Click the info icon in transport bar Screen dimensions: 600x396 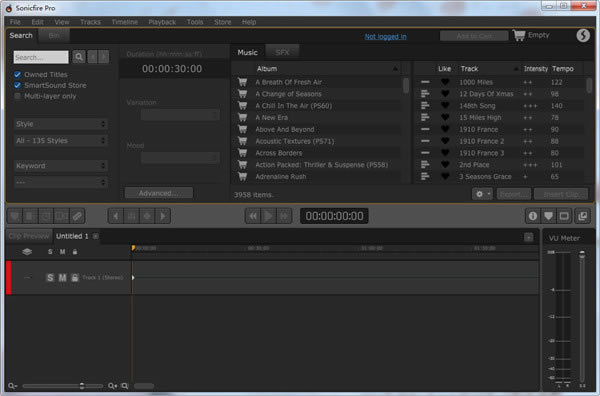[533, 216]
